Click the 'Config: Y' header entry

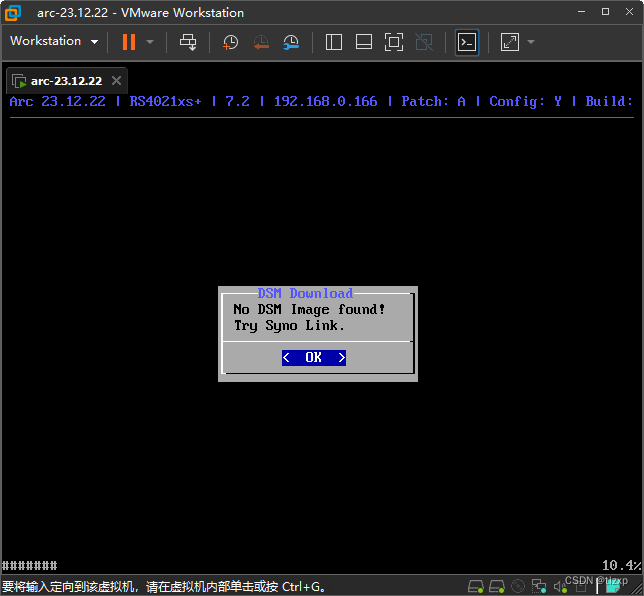click(525, 101)
